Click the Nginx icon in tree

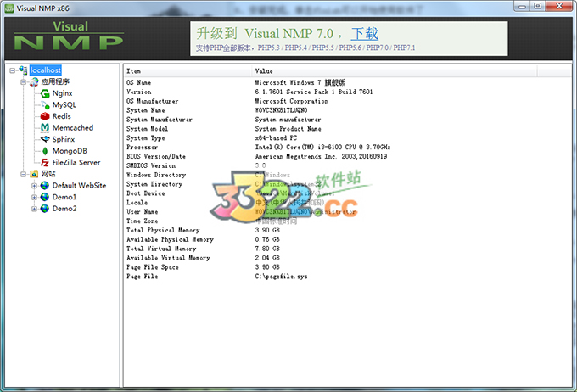point(45,93)
